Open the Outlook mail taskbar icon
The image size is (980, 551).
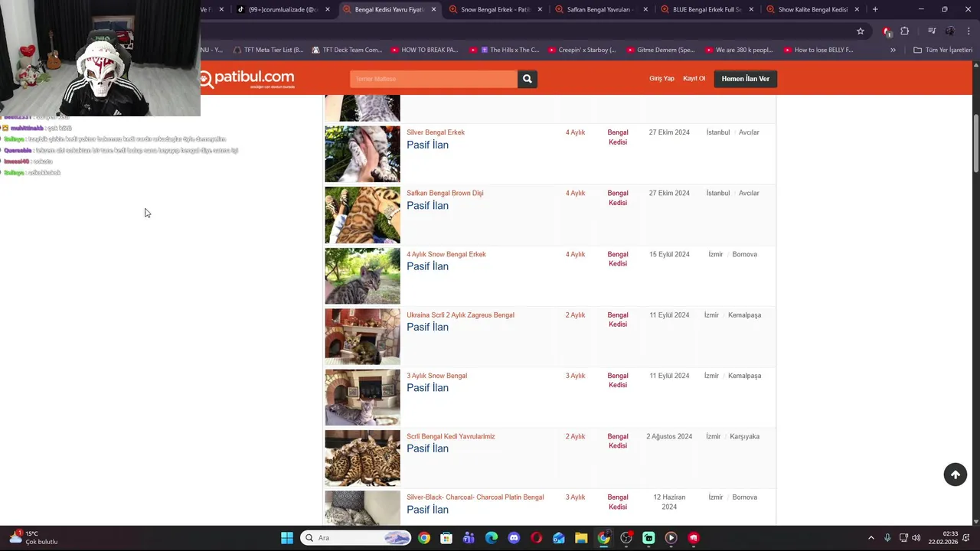click(x=559, y=538)
